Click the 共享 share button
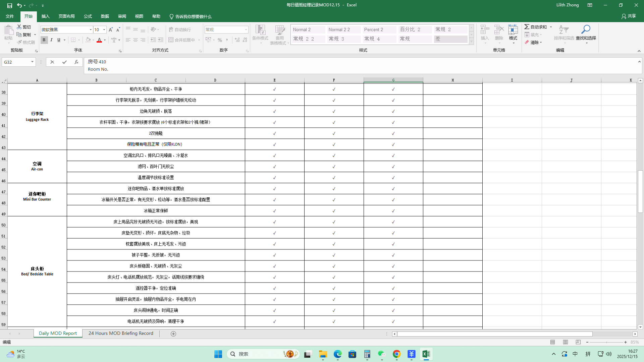The image size is (644, 362). tap(629, 16)
